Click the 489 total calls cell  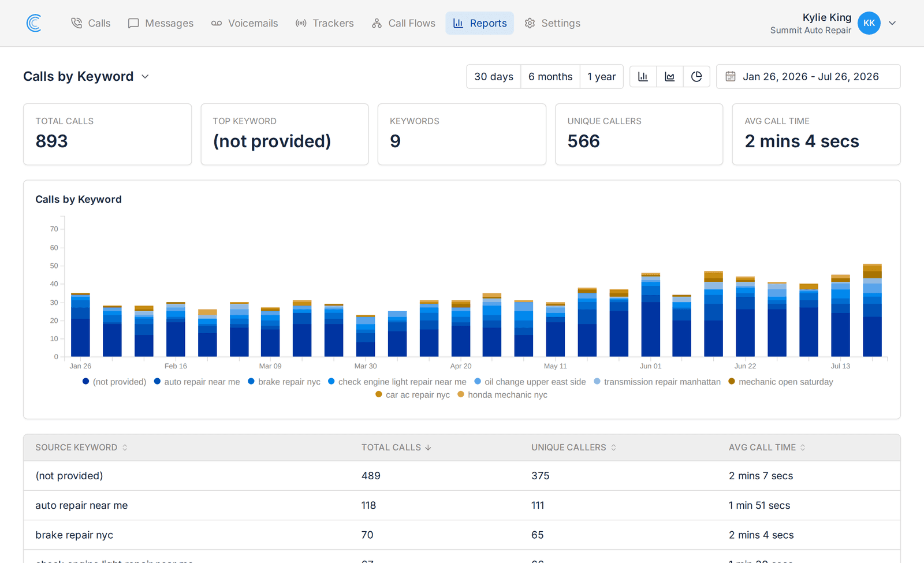[x=371, y=476]
